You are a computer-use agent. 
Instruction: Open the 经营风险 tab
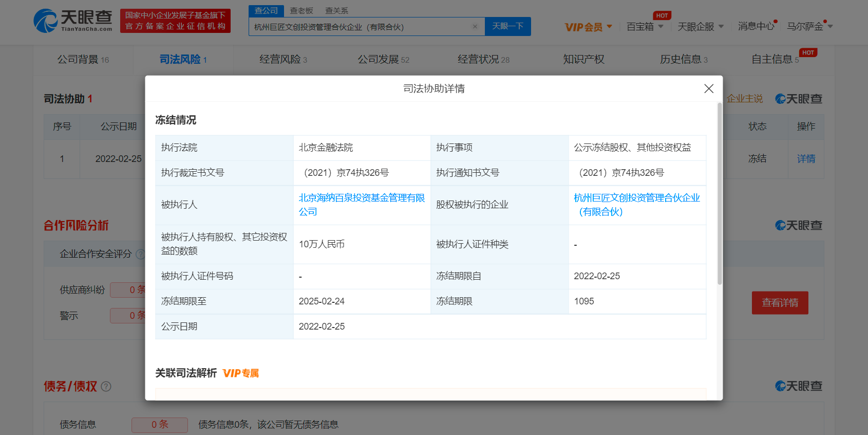coord(282,60)
